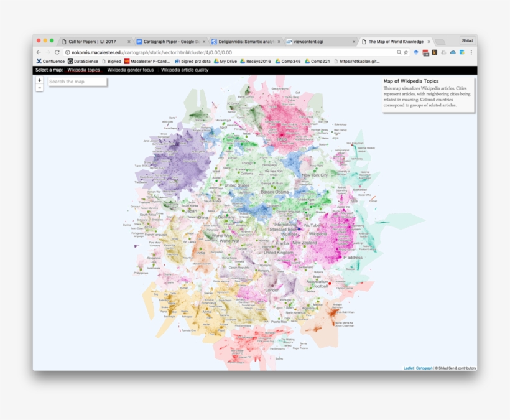Open the Confluence bookmark

(x=50, y=61)
